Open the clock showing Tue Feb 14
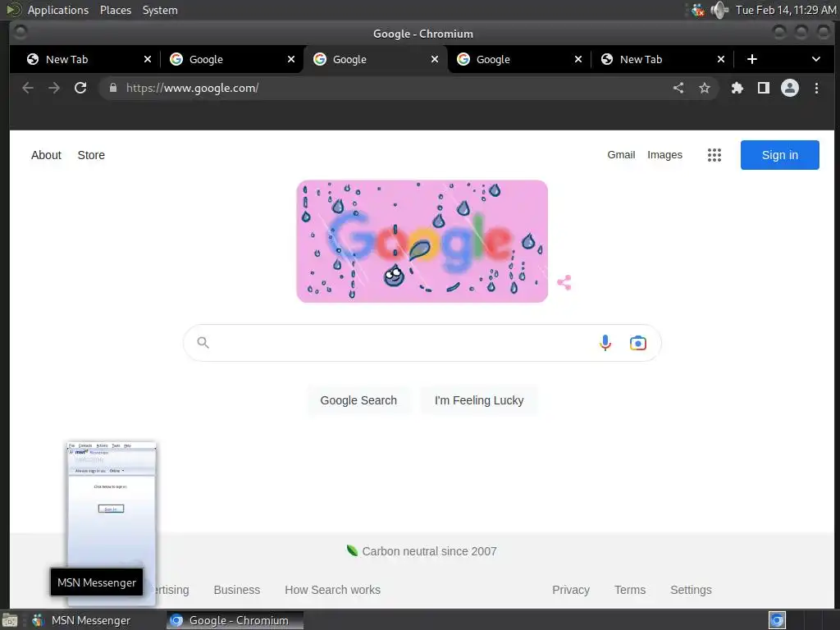 click(x=785, y=10)
